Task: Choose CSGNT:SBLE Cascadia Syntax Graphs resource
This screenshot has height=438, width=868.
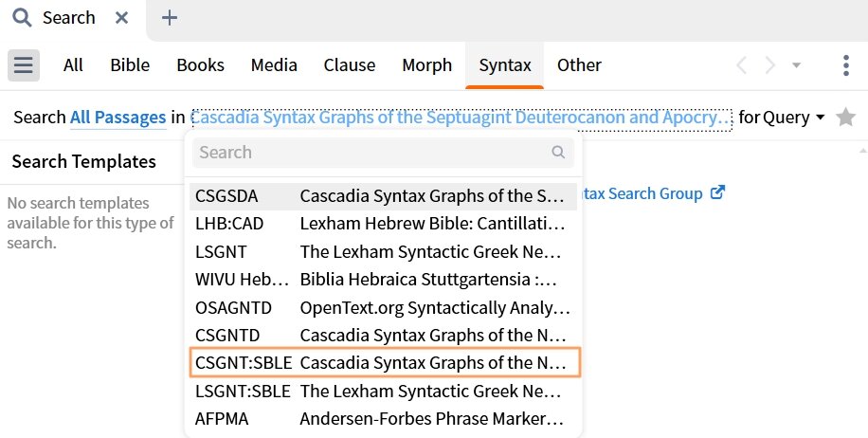Action: 385,363
